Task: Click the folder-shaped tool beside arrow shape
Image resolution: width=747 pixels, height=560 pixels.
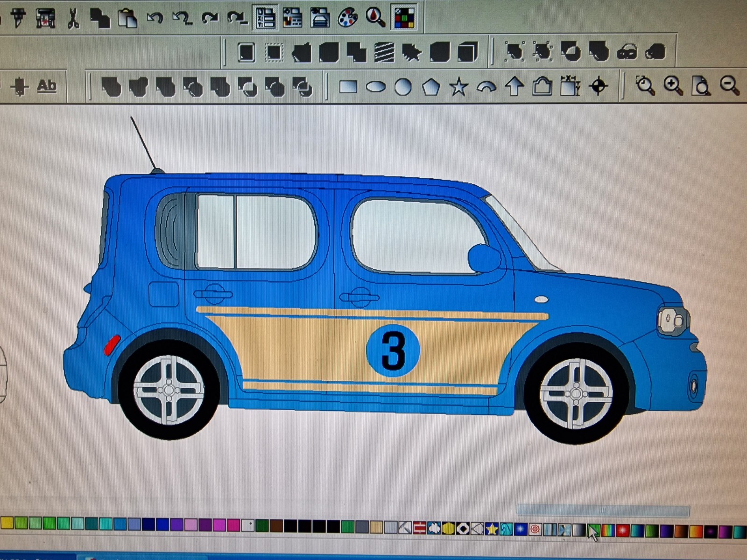Action: point(542,86)
